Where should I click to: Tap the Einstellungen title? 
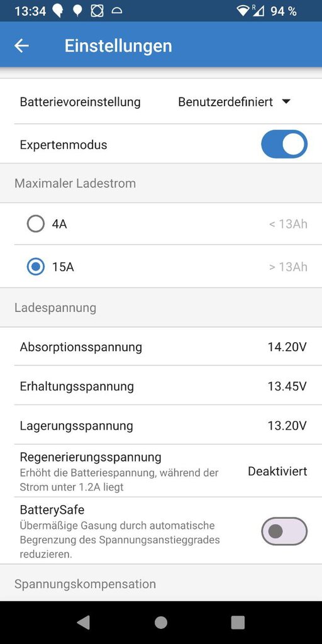pyautogui.click(x=118, y=45)
